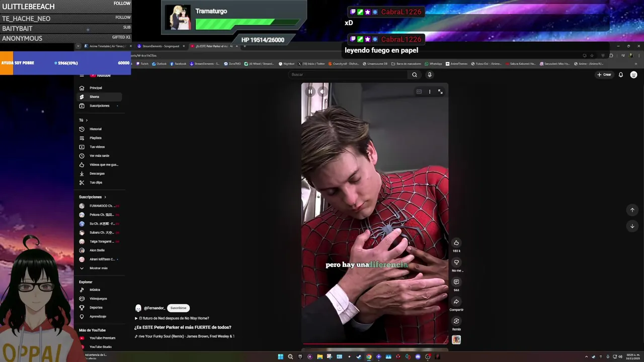This screenshot has height=362, width=644.
Task: View YouTube notifications bell
Action: click(x=621, y=75)
